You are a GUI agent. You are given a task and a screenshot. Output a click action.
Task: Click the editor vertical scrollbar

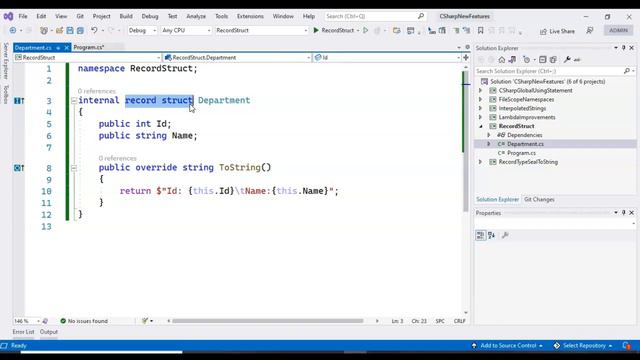point(466,141)
